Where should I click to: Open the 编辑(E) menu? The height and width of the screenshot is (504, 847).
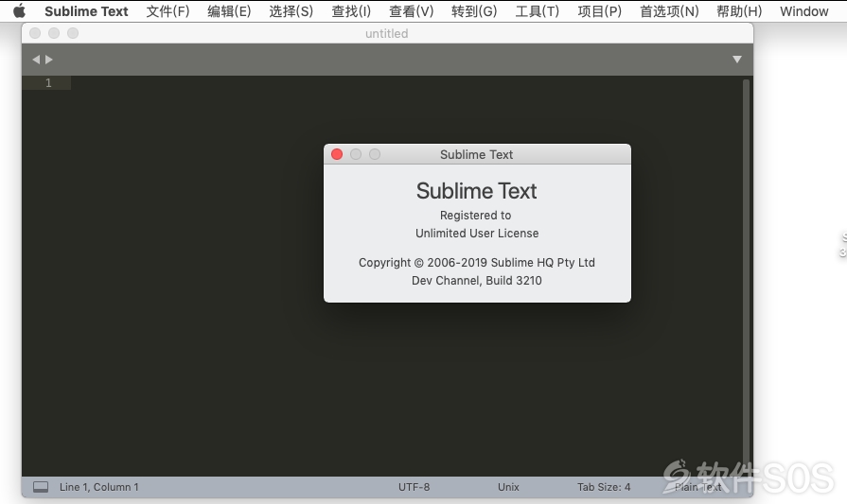pyautogui.click(x=230, y=11)
